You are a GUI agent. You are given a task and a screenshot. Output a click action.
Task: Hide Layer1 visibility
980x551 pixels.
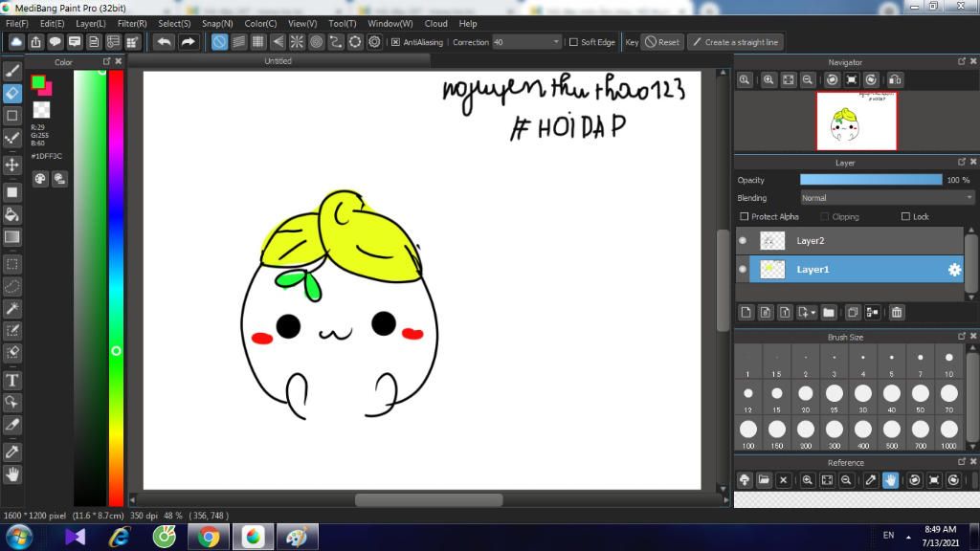coord(743,269)
